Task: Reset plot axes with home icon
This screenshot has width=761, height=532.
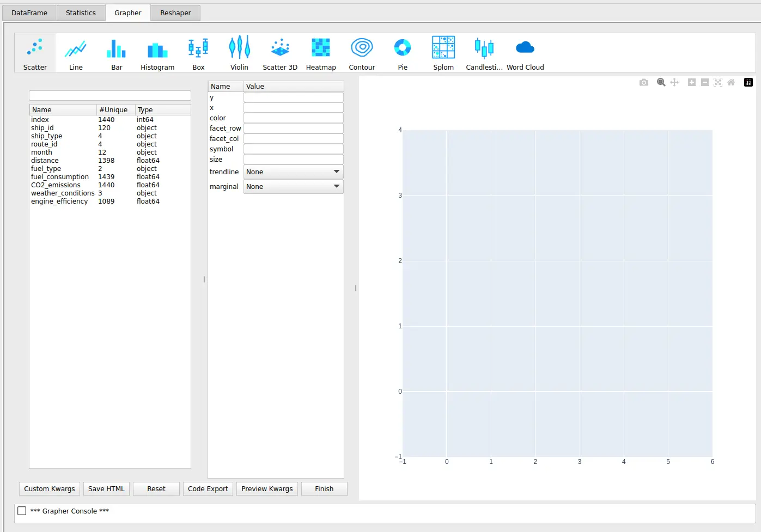Action: tap(731, 82)
